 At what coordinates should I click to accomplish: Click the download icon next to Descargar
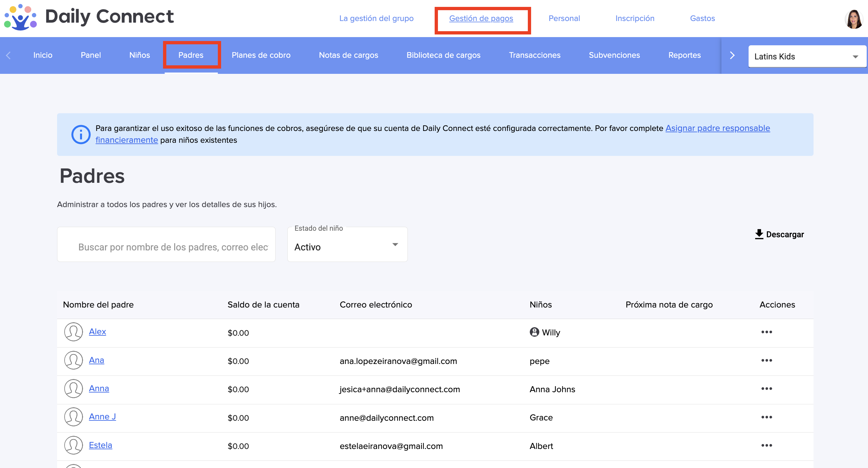point(759,234)
